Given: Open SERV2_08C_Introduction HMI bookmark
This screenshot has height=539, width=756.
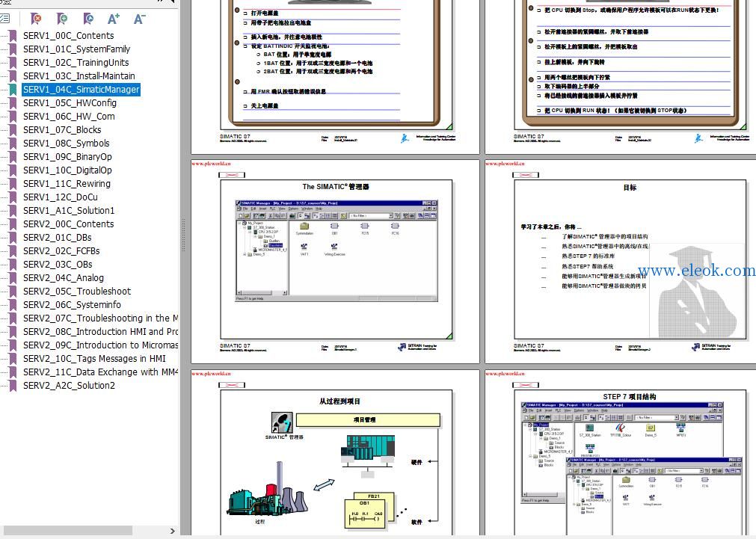Looking at the screenshot, I should click(100, 332).
